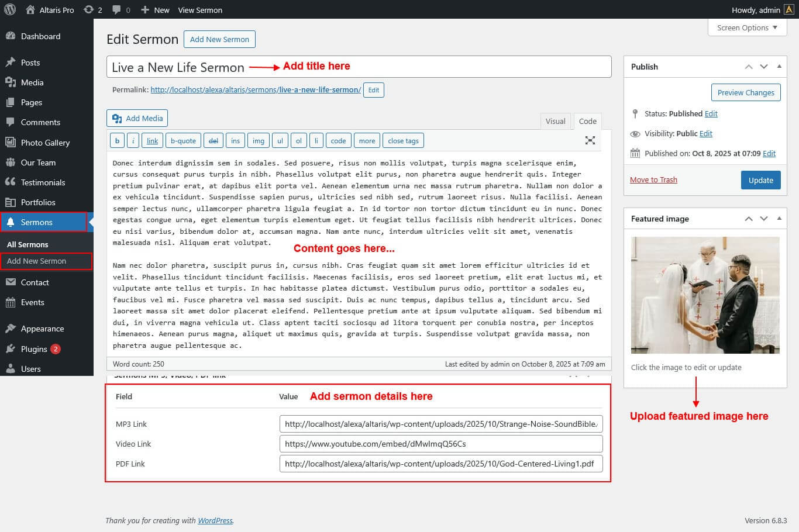Screen dimensions: 799x532
Task: Move the Publish panel down
Action: (764, 67)
